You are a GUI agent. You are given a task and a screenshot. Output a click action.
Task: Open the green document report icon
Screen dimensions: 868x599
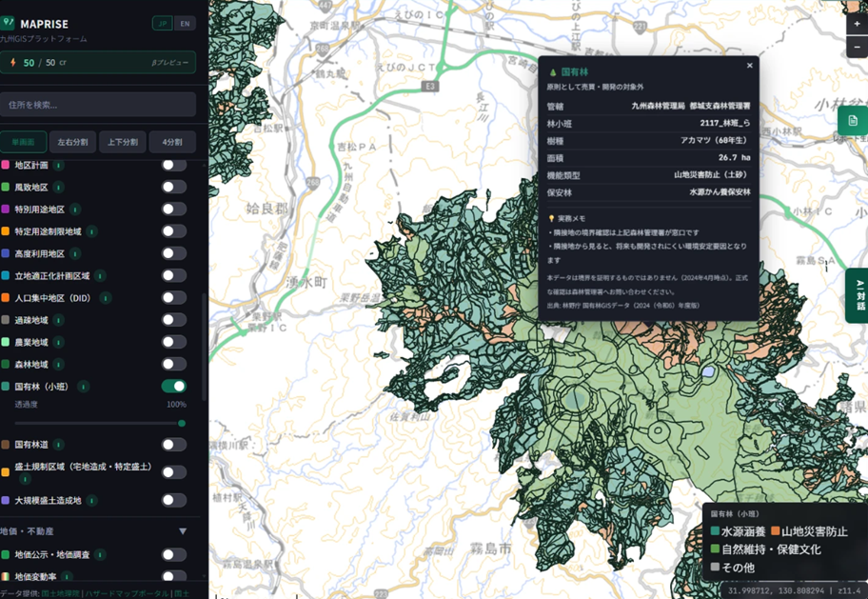pos(853,120)
